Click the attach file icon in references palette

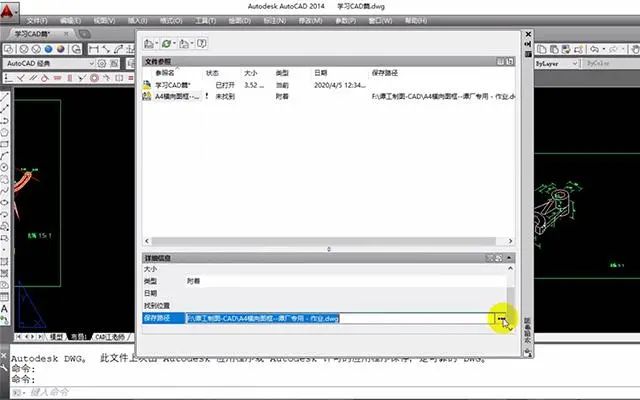(x=149, y=44)
